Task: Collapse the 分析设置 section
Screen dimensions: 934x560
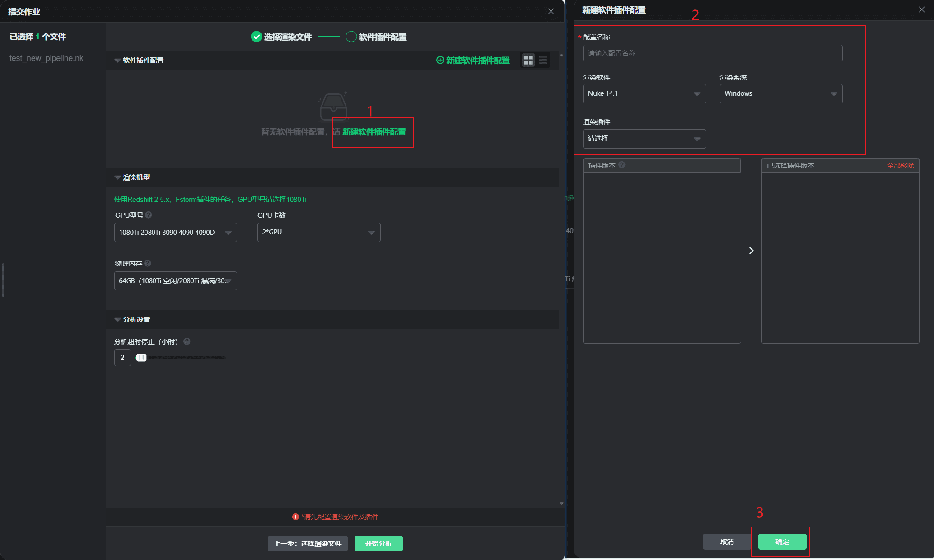Action: pos(117,320)
